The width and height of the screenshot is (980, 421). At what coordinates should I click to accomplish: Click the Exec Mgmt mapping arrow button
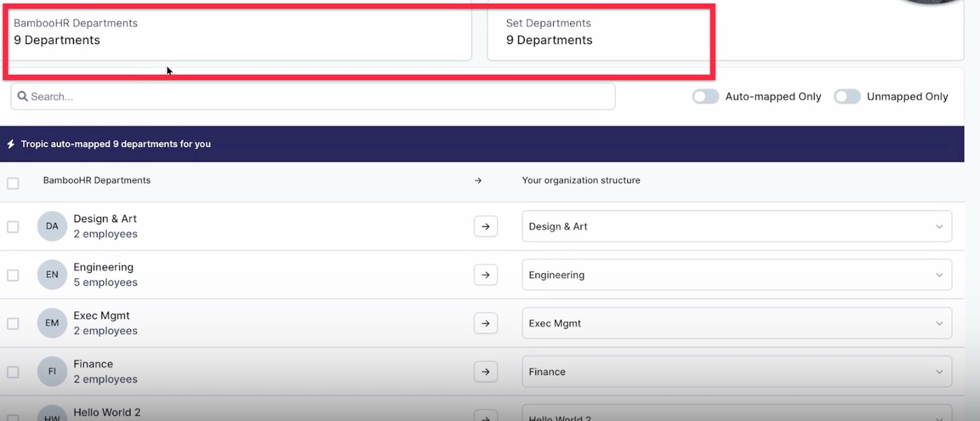coord(486,323)
